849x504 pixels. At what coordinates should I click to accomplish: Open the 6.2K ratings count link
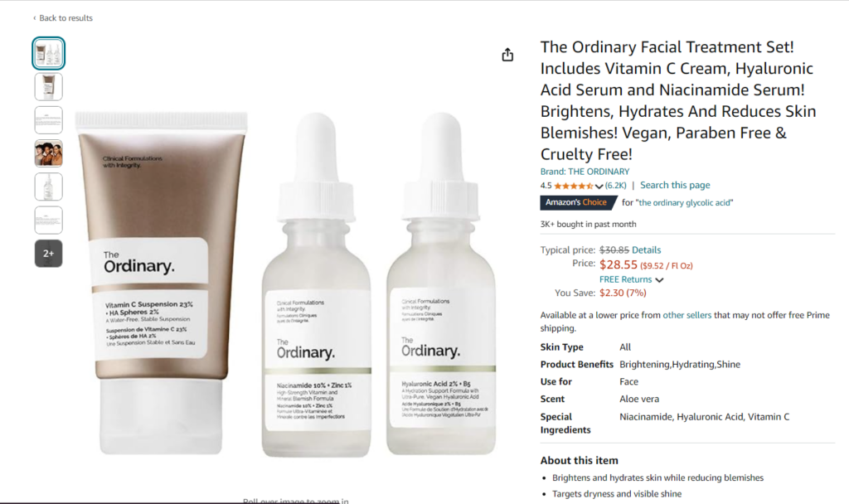point(616,185)
